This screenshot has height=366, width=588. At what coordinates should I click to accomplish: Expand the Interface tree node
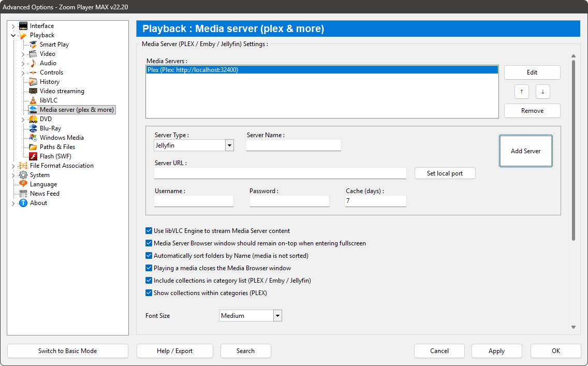point(13,25)
